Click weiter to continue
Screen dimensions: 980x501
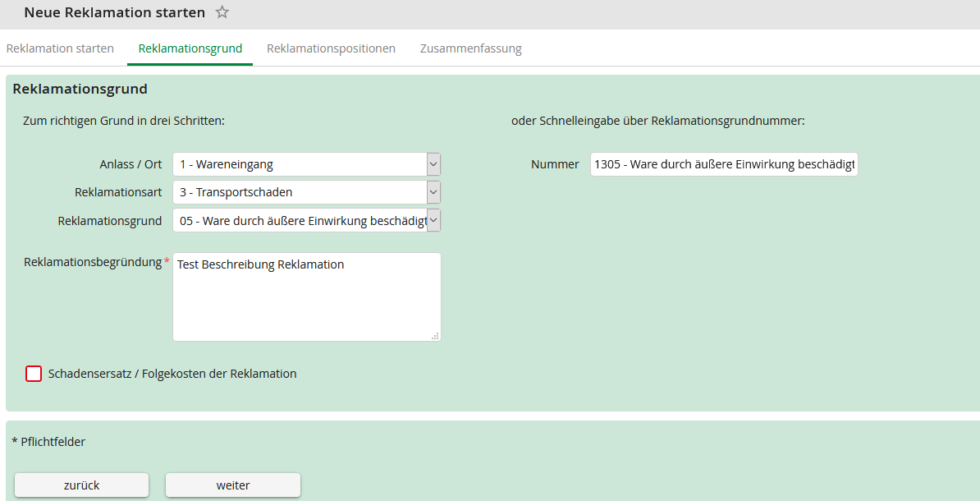(x=233, y=485)
